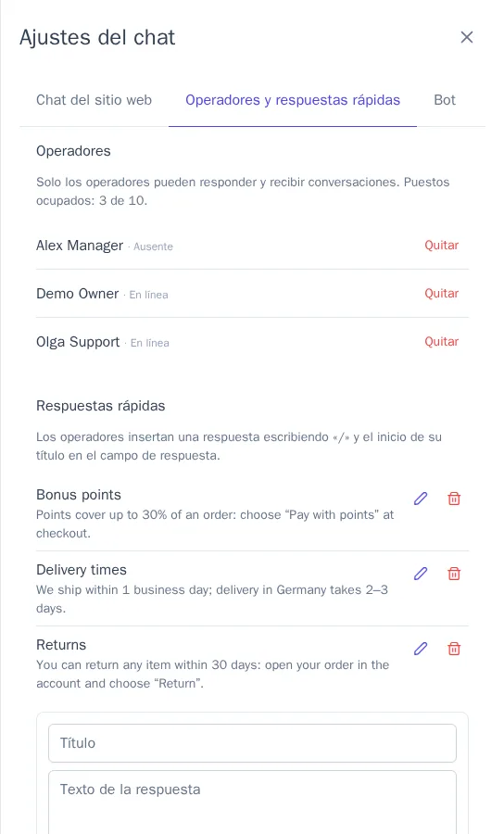Click the Bonus points reply title
The height and width of the screenshot is (834, 504).
pos(79,495)
